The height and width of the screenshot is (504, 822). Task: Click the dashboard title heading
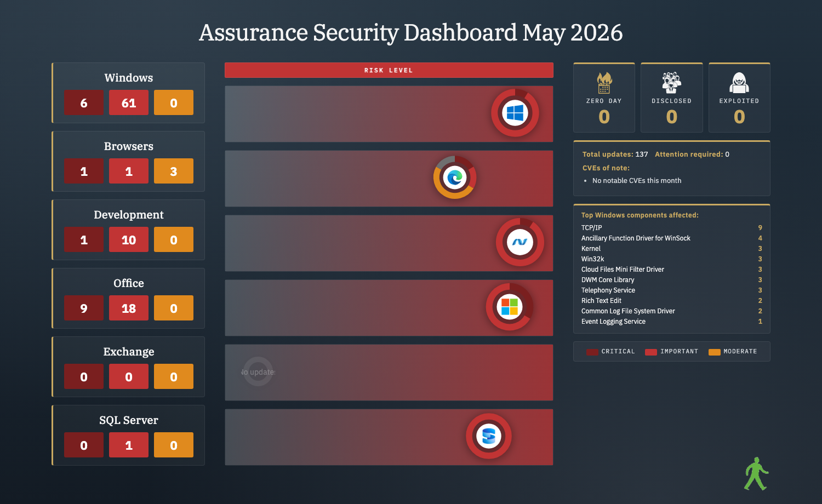click(x=411, y=33)
